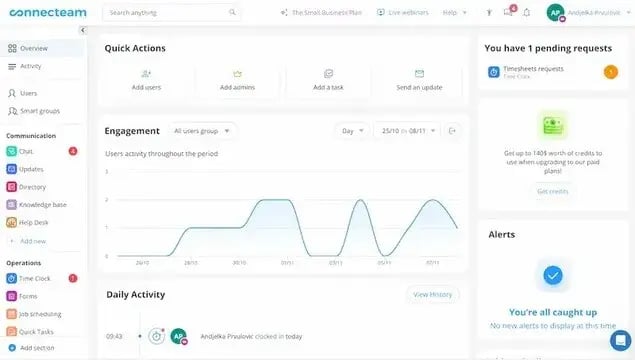Click the Engagement heading
The height and width of the screenshot is (360, 635).
click(132, 131)
